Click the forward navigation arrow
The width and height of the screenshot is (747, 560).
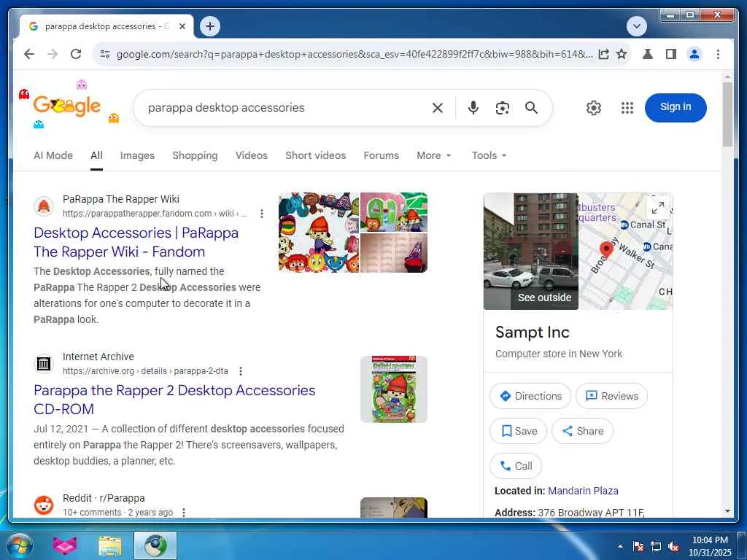coord(53,54)
